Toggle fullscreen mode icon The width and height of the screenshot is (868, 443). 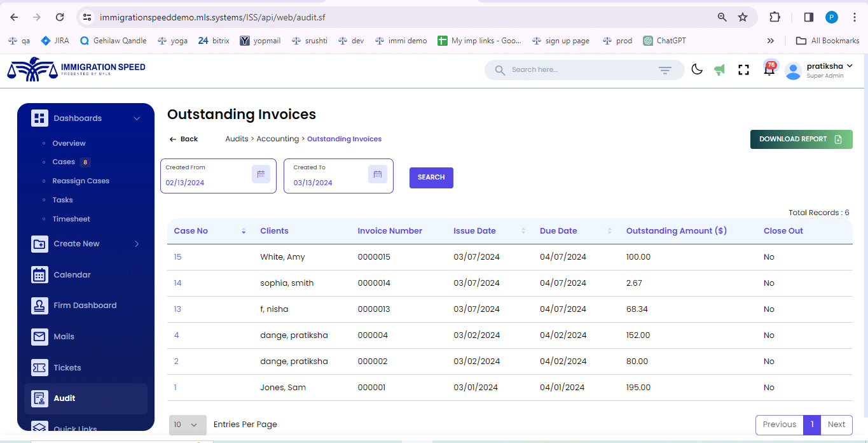click(743, 70)
